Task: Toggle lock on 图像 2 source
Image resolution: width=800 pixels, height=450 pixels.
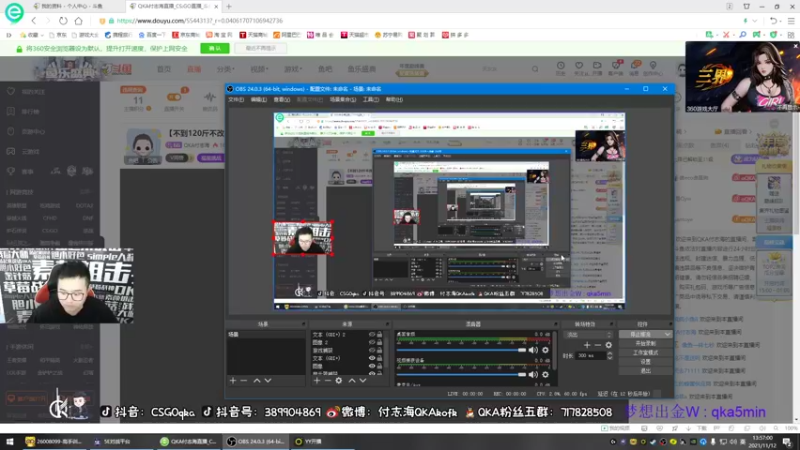Action: pos(379,342)
